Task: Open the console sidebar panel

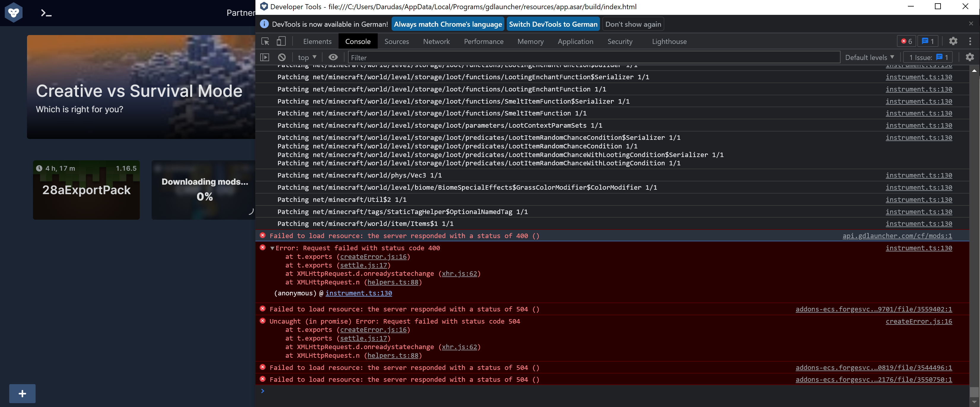Action: 265,57
